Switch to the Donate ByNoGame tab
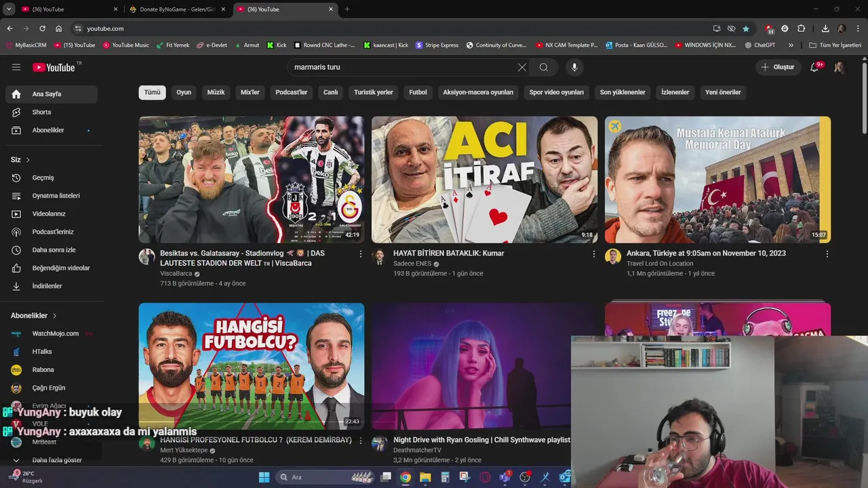This screenshot has height=488, width=868. tap(177, 9)
